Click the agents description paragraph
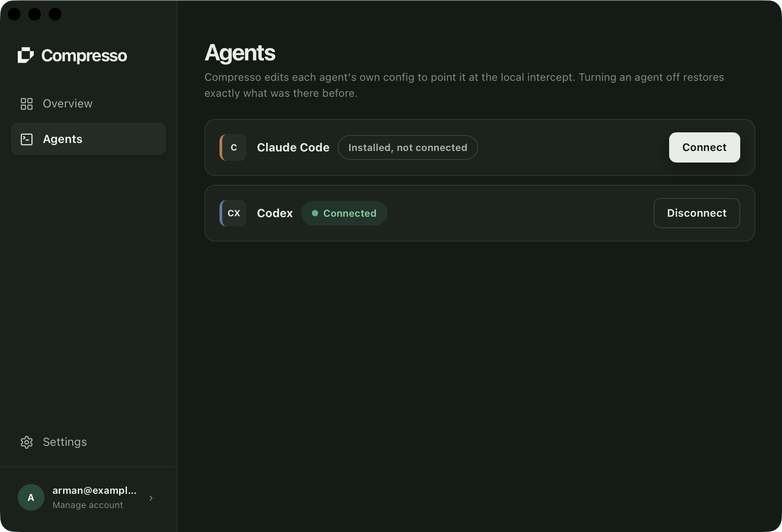782x532 pixels. coord(464,85)
